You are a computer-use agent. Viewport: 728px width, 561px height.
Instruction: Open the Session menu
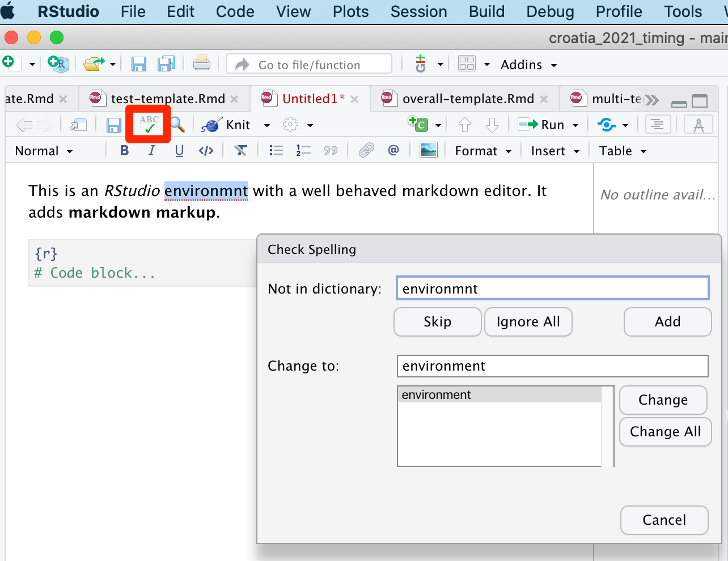coord(419,11)
